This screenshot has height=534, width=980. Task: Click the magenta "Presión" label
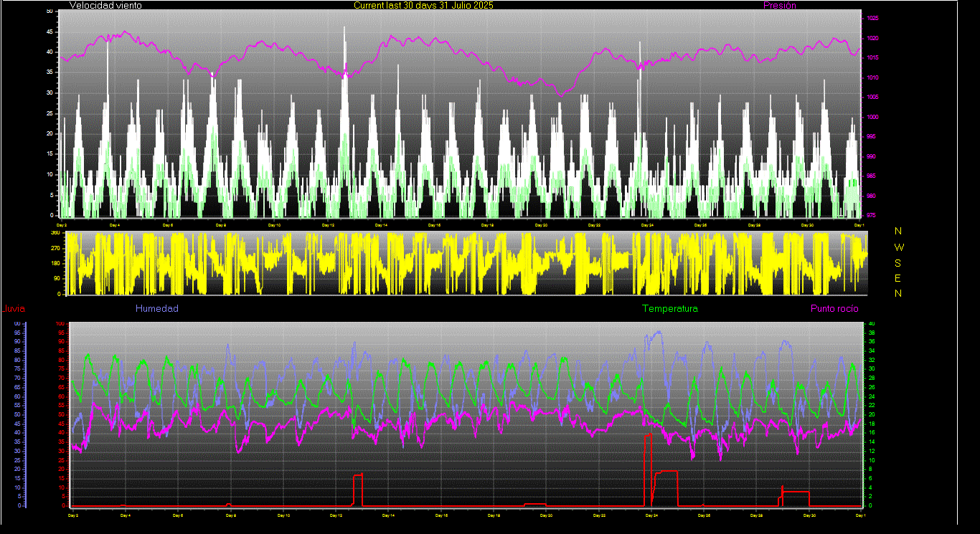click(779, 6)
